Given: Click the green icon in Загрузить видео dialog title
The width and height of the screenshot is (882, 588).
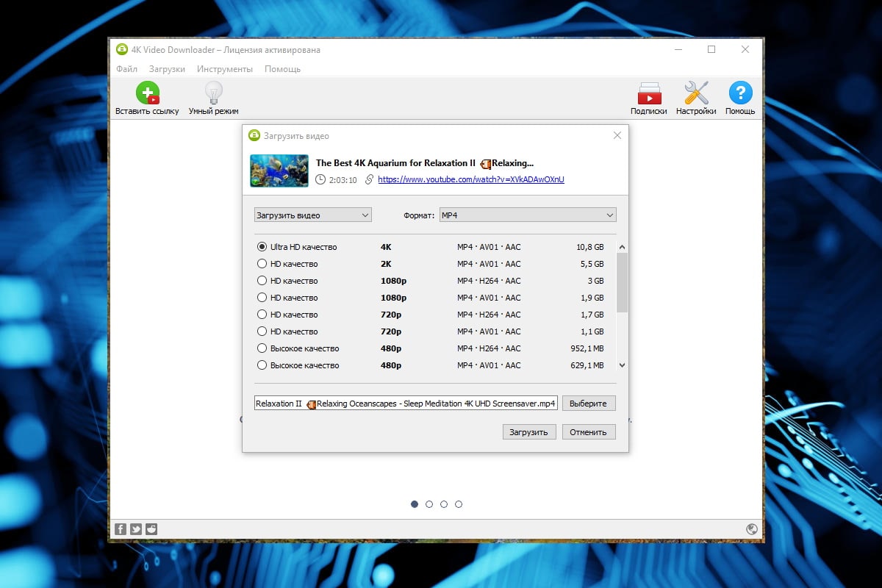Looking at the screenshot, I should (x=254, y=135).
